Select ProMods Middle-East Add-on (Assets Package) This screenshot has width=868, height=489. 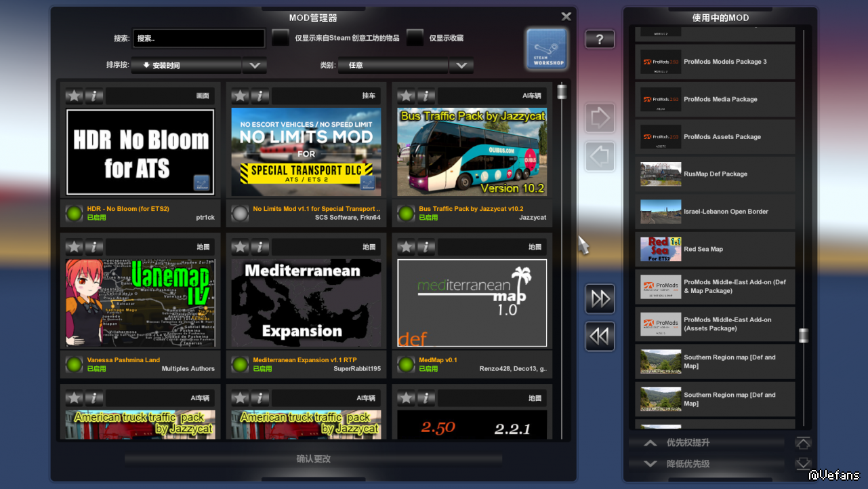(715, 324)
